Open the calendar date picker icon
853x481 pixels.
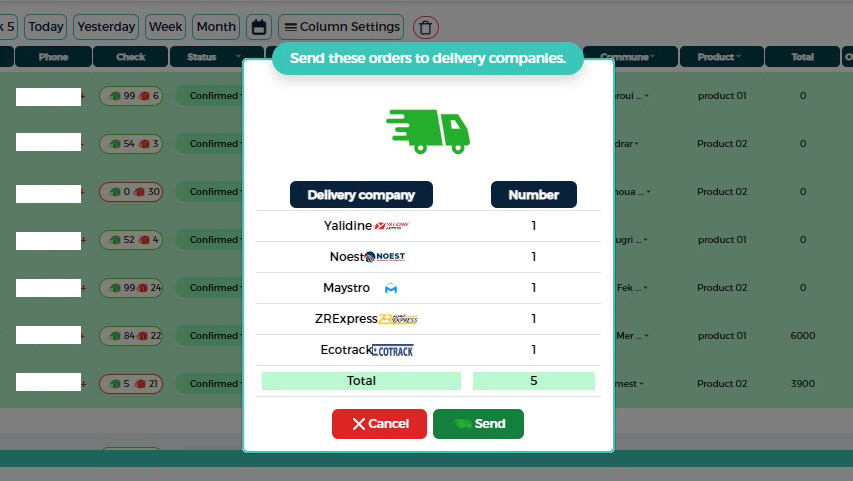coord(259,27)
